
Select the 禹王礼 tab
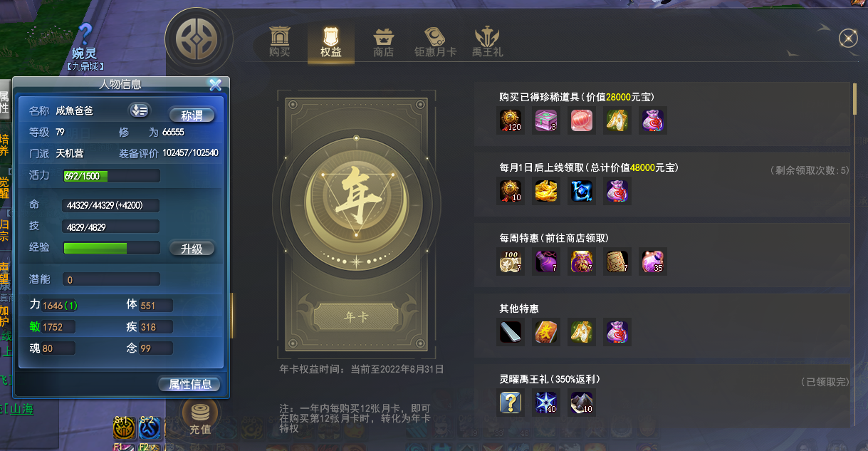click(x=487, y=42)
